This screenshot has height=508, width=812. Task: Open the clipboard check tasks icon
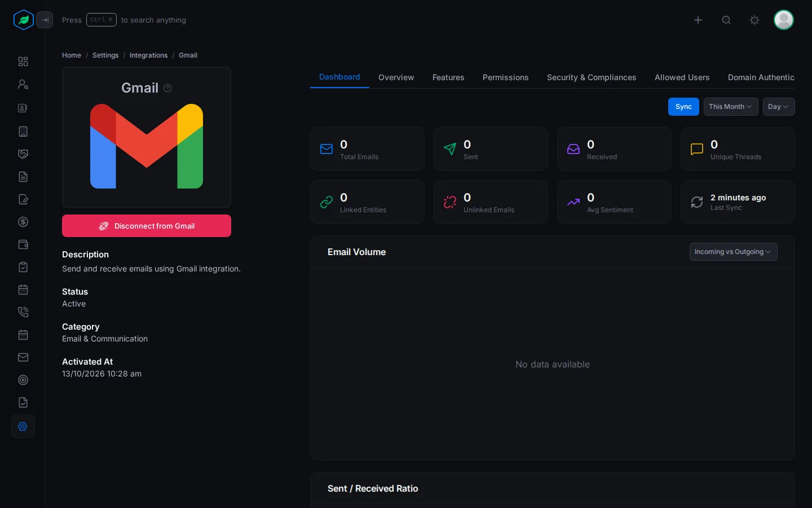coord(23,267)
